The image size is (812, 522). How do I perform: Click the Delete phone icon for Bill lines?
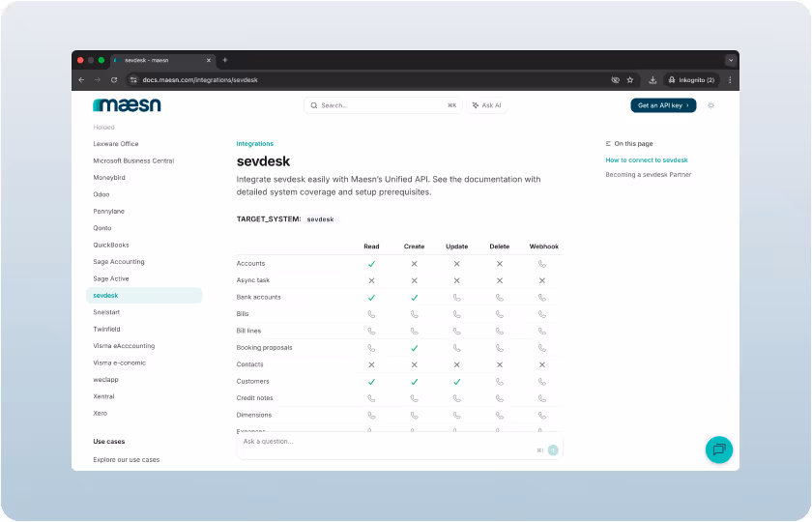[499, 331]
